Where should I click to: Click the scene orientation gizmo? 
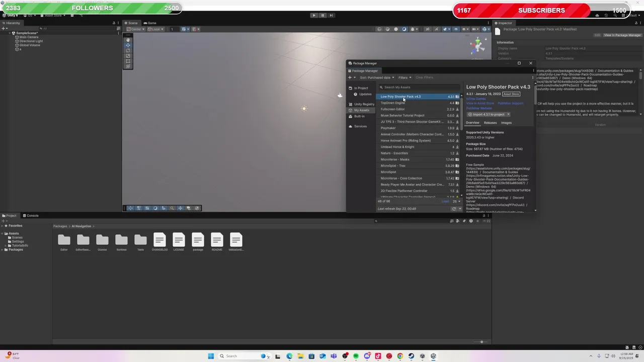(x=478, y=46)
